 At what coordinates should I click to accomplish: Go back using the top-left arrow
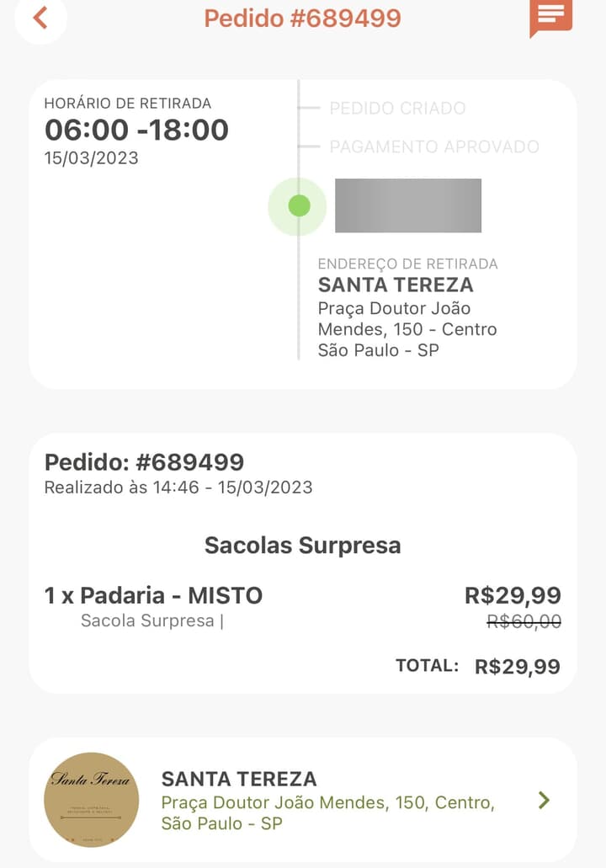(40, 18)
